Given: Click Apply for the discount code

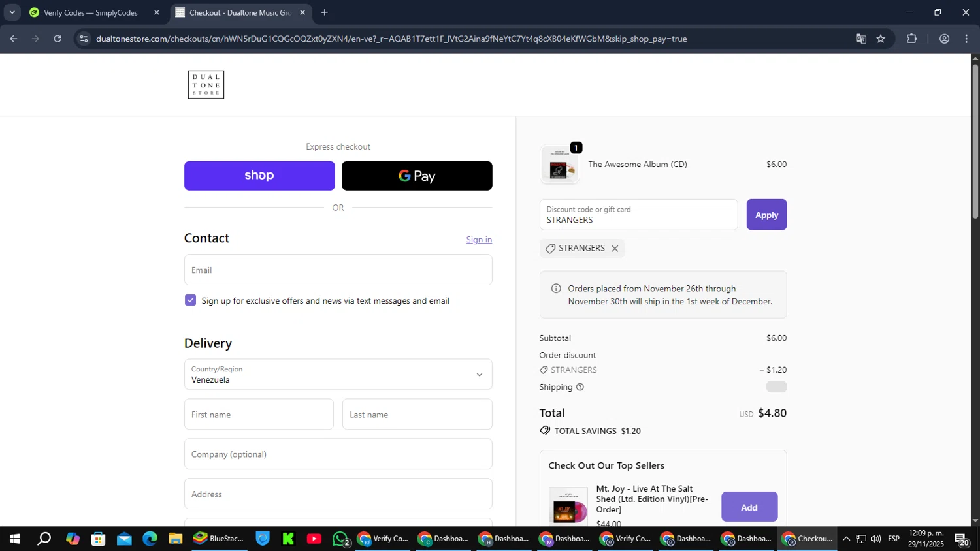Looking at the screenshot, I should point(766,215).
